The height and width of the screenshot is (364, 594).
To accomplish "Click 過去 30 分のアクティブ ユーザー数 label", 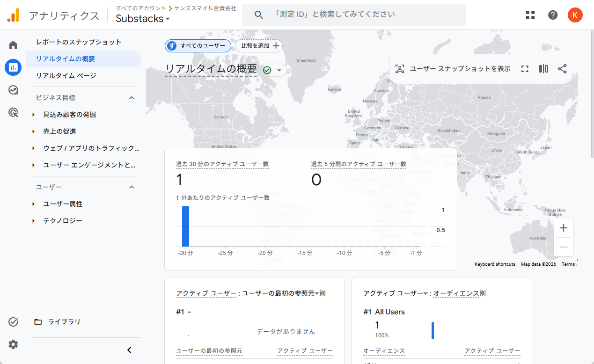I will point(222,164).
